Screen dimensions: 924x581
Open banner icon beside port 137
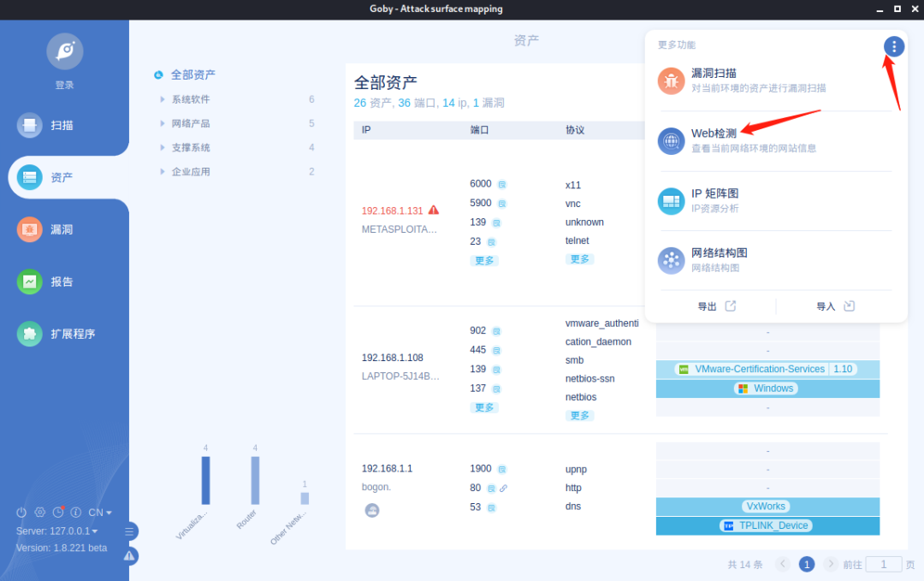click(x=497, y=389)
